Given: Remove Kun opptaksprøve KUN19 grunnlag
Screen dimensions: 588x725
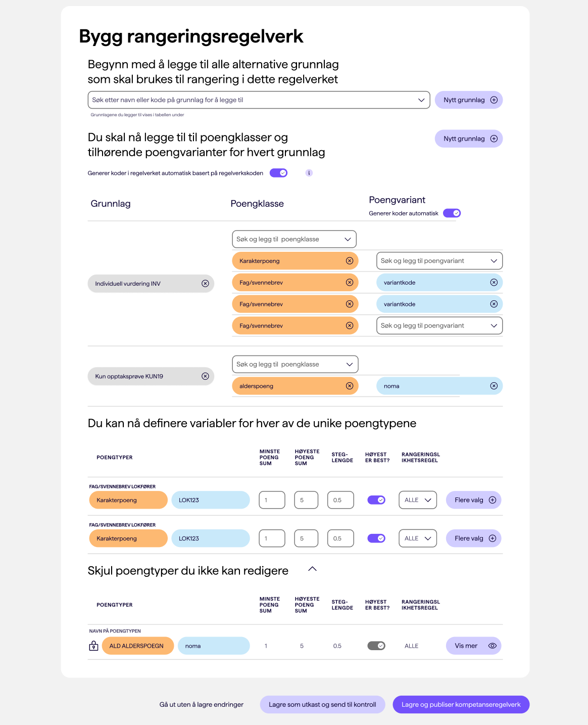Looking at the screenshot, I should click(205, 376).
